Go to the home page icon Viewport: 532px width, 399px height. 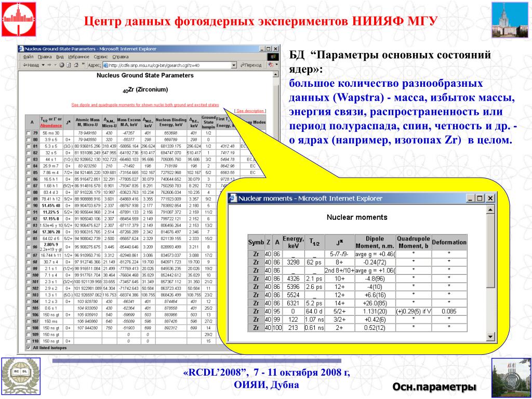[76, 65]
